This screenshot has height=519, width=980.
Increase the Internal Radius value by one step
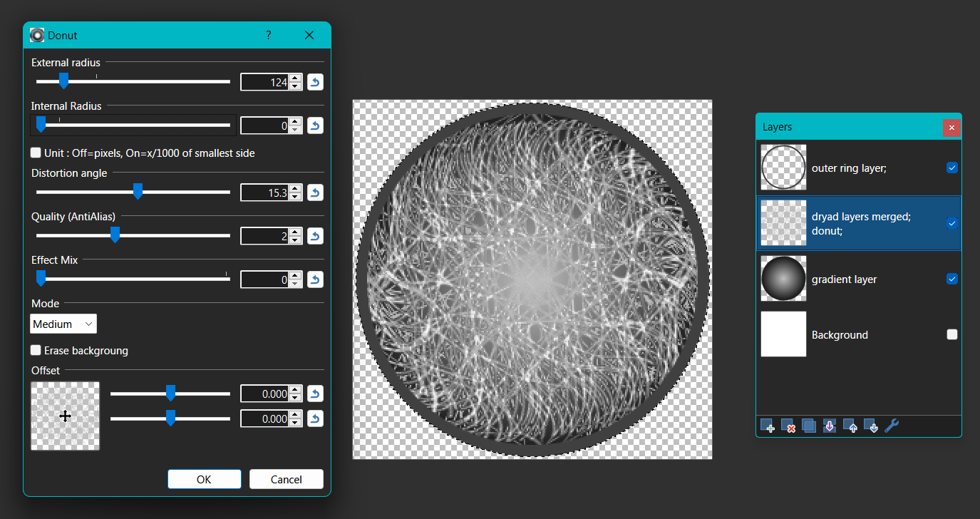coord(296,121)
